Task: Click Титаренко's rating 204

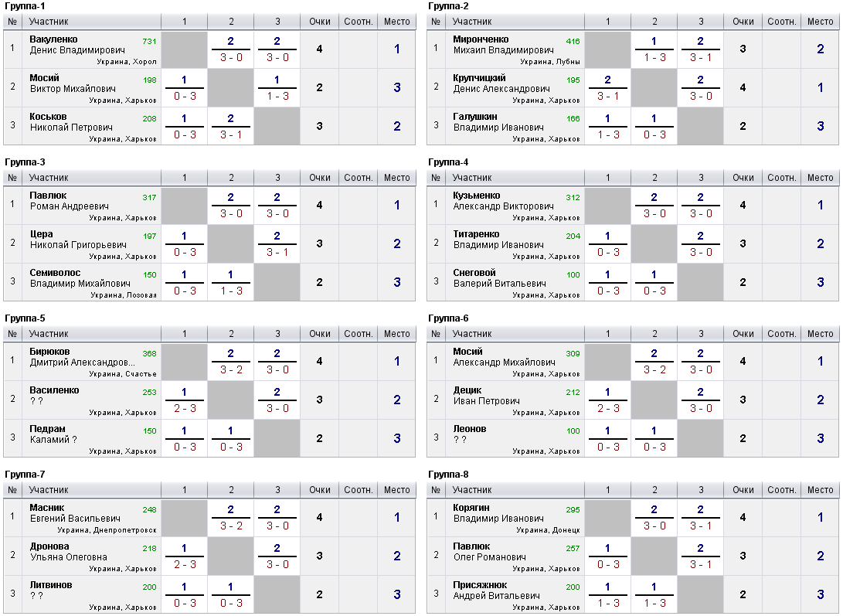Action: pos(573,236)
